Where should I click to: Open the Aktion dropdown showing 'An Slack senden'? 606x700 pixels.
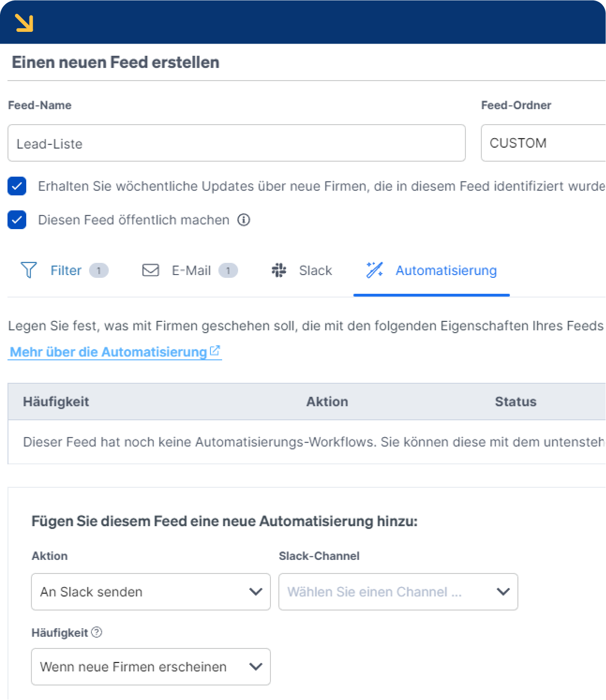click(150, 592)
